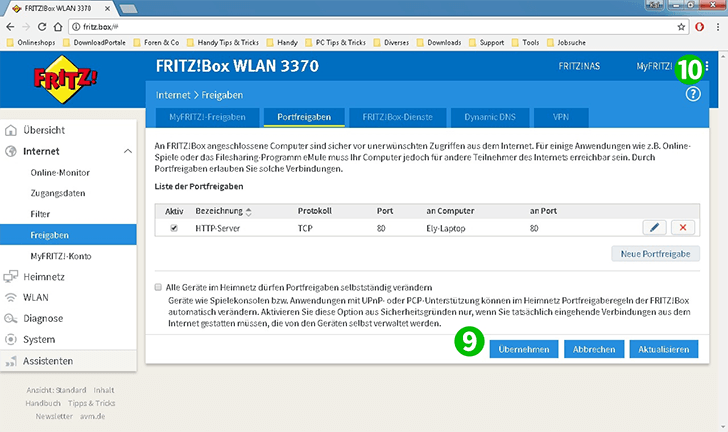
Task: Open the Diverses bookmark folder
Action: click(391, 43)
